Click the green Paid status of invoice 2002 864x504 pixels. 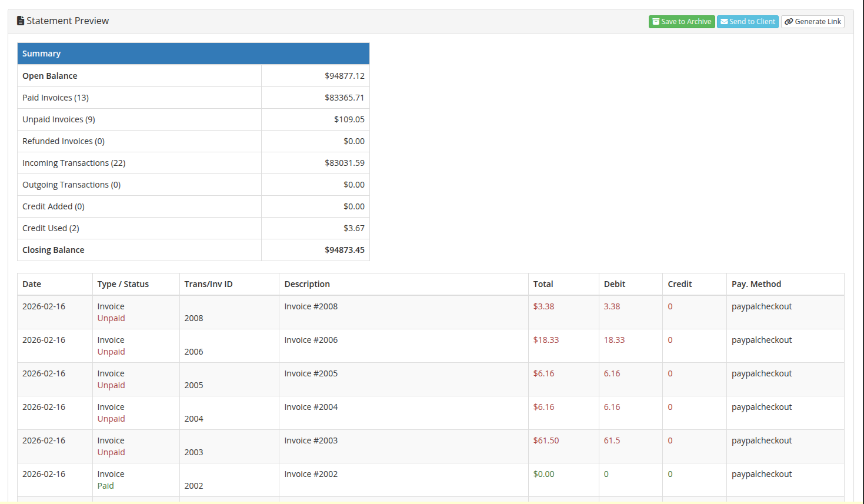[105, 486]
